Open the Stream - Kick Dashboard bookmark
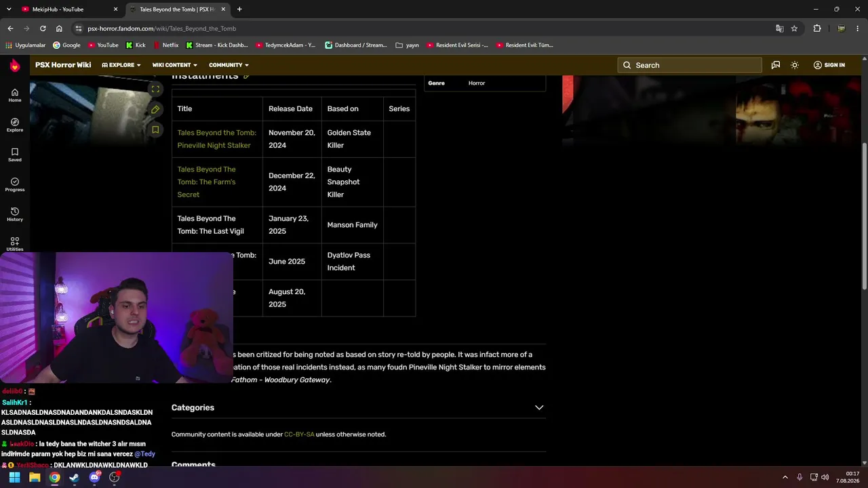The height and width of the screenshot is (488, 868). click(x=216, y=45)
